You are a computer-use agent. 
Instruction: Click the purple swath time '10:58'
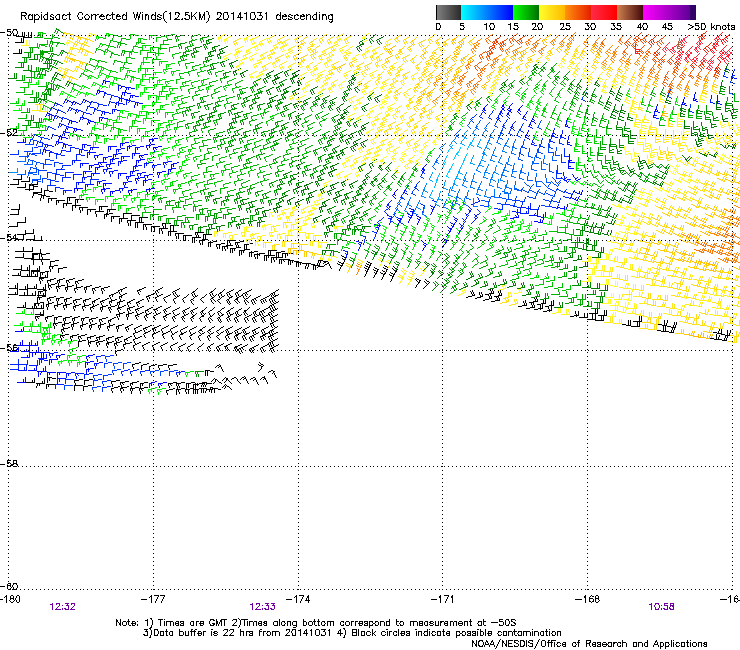coord(661,607)
